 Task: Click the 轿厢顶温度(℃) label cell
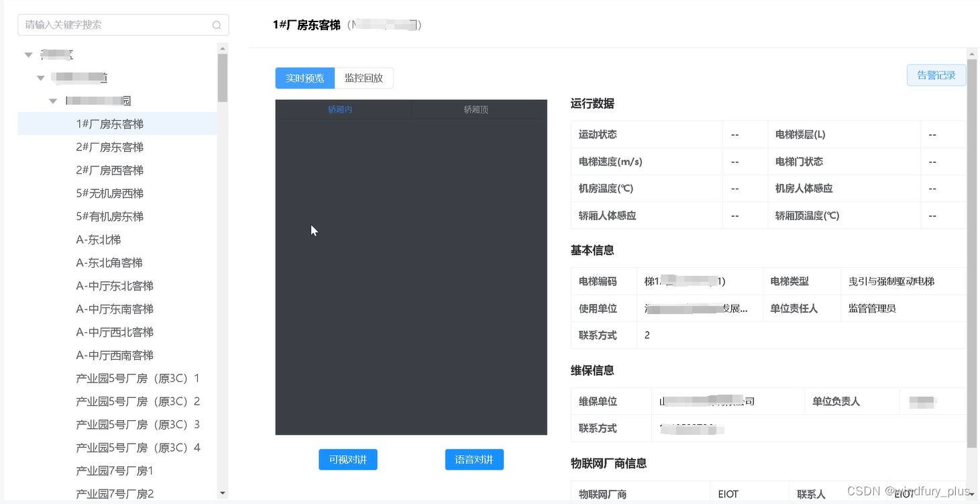[844, 215]
